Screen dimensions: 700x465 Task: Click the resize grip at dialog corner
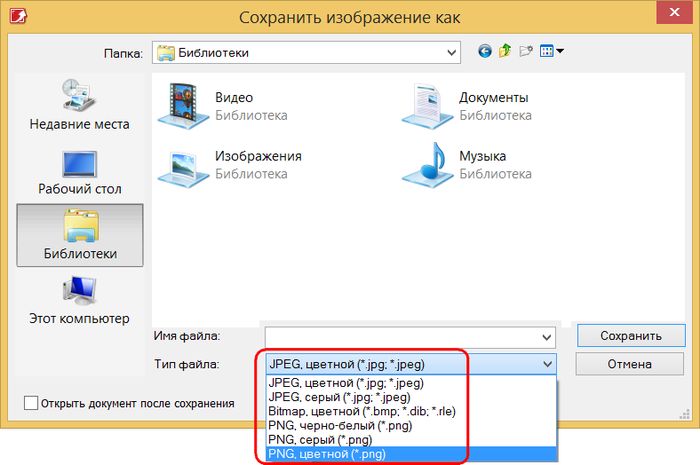[x=685, y=415]
